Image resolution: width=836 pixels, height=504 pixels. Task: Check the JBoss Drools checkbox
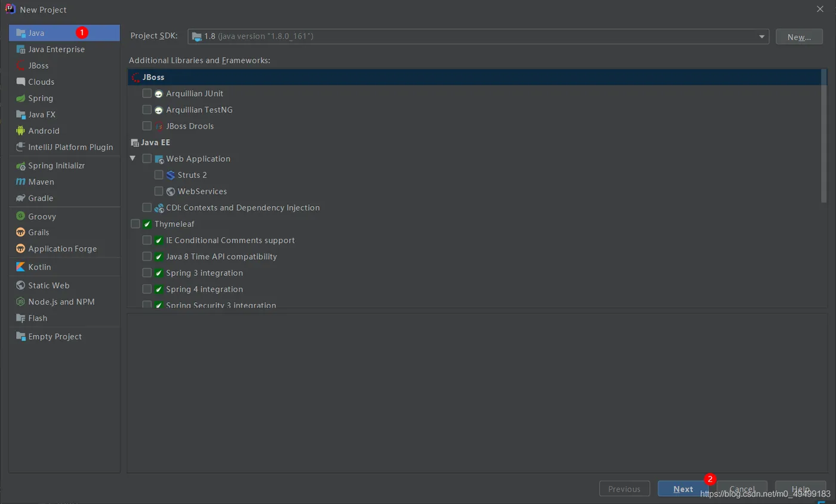point(147,126)
